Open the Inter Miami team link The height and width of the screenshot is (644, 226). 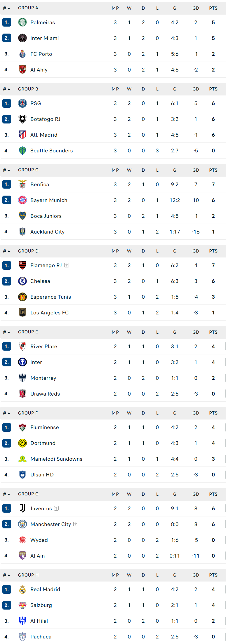coord(44,38)
